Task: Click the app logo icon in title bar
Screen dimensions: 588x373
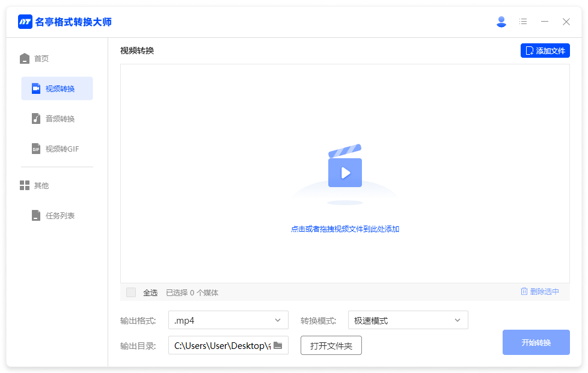Action: 25,22
